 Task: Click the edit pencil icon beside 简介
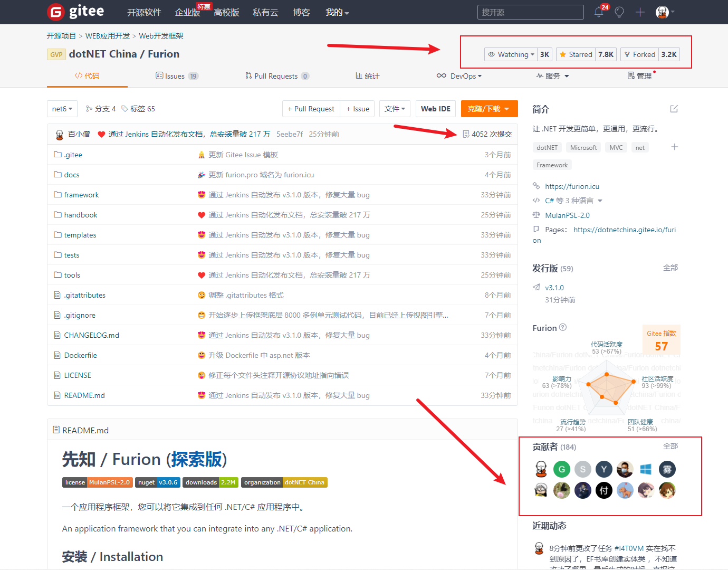pos(674,108)
